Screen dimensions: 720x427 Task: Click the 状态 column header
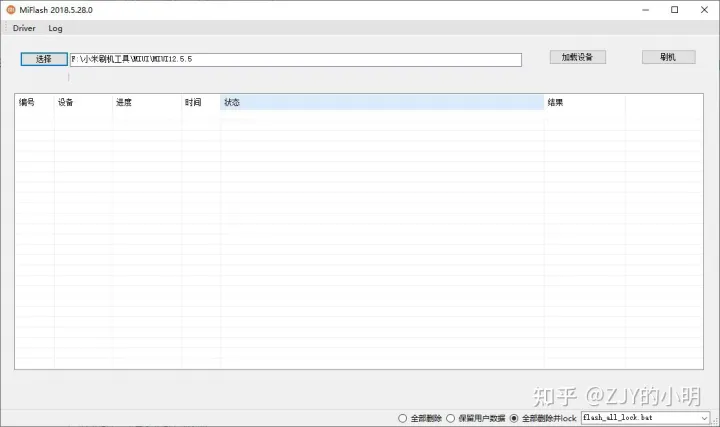tap(382, 102)
